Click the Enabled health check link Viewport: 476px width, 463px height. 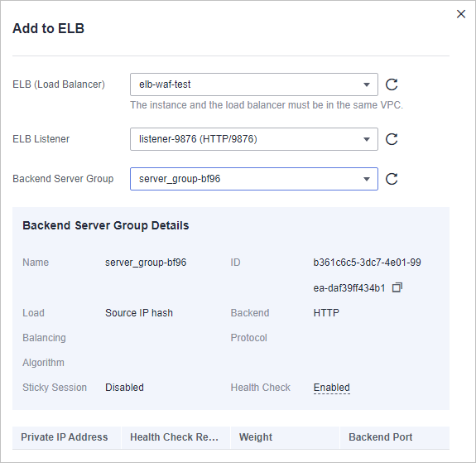[331, 388]
